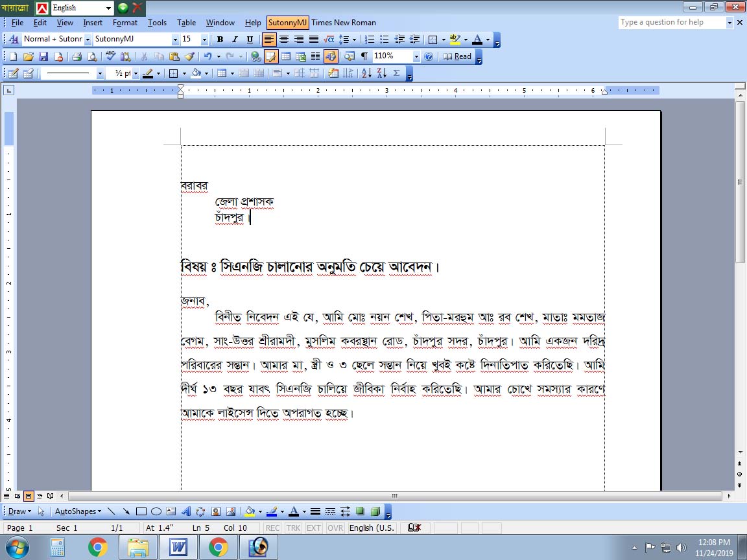
Task: Click the Highlight color swatch button
Action: click(454, 40)
